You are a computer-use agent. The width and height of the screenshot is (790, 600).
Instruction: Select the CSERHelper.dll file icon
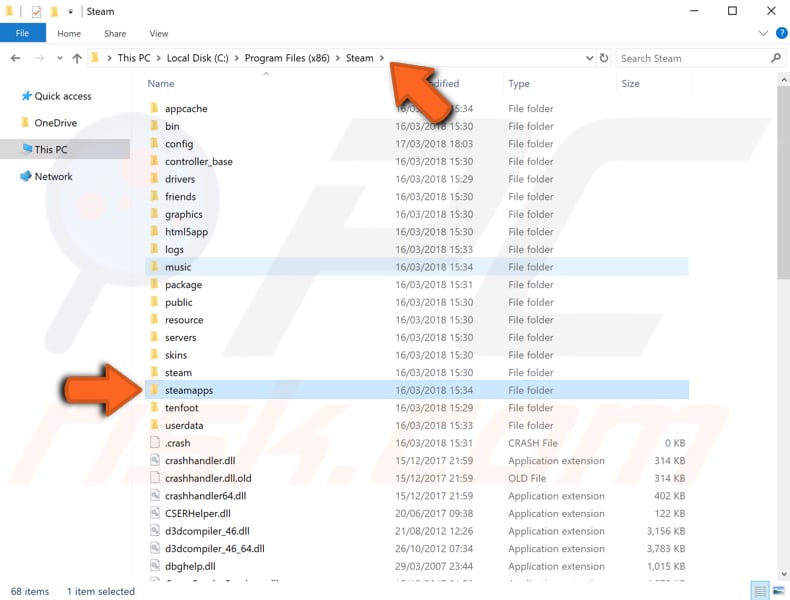[155, 513]
